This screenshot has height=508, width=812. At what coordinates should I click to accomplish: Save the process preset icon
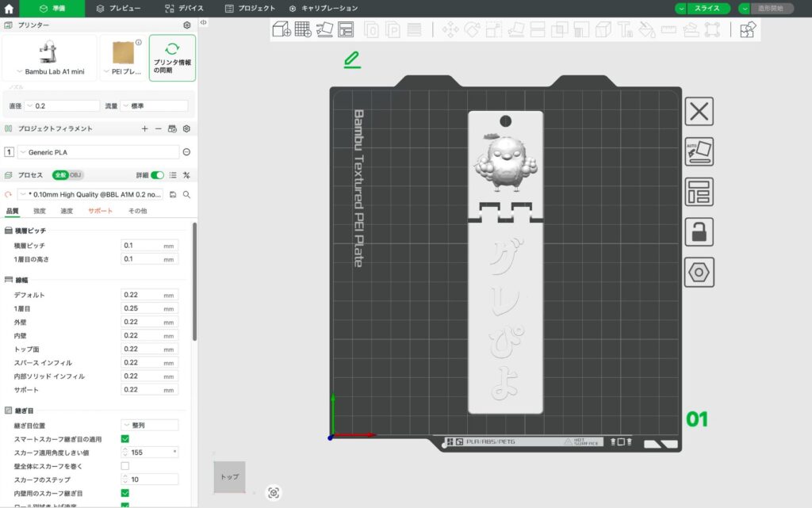[x=173, y=194]
